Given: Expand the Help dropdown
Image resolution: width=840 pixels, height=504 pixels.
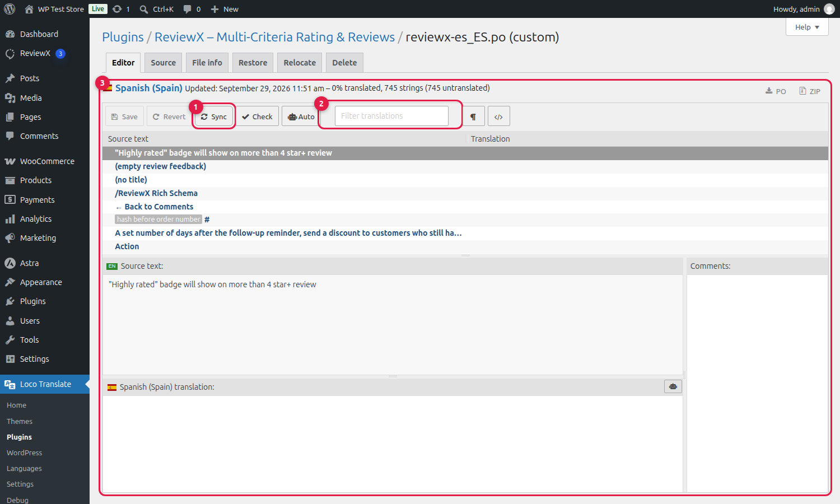Looking at the screenshot, I should click(807, 27).
